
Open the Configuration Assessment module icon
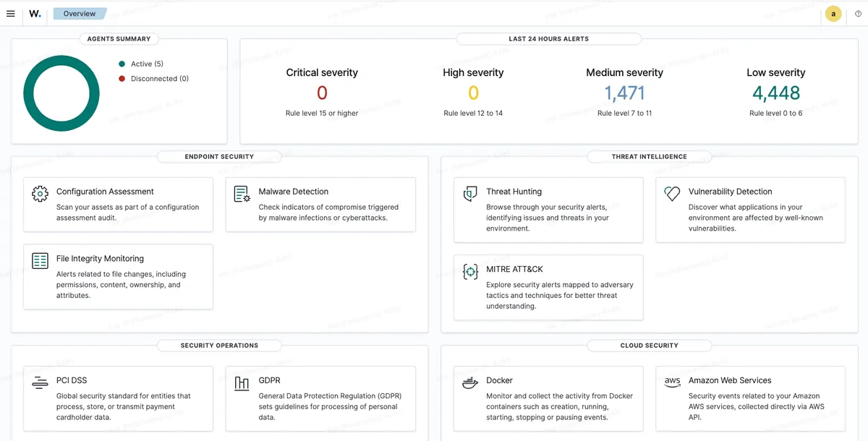tap(40, 194)
